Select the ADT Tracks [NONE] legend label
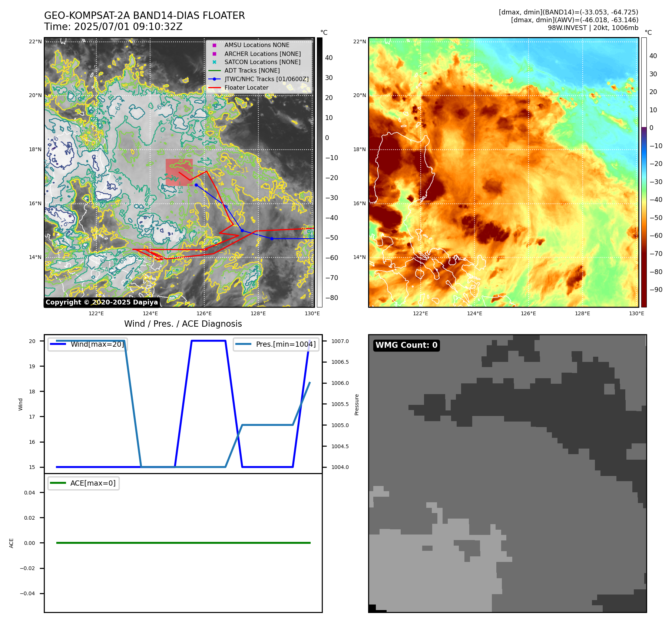The height and width of the screenshot is (626, 672). pyautogui.click(x=252, y=71)
